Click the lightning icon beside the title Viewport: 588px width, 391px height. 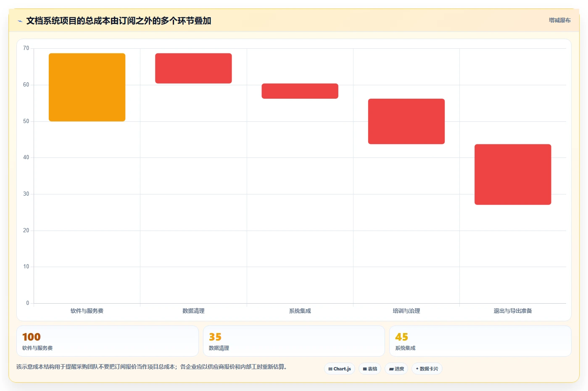[20, 21]
